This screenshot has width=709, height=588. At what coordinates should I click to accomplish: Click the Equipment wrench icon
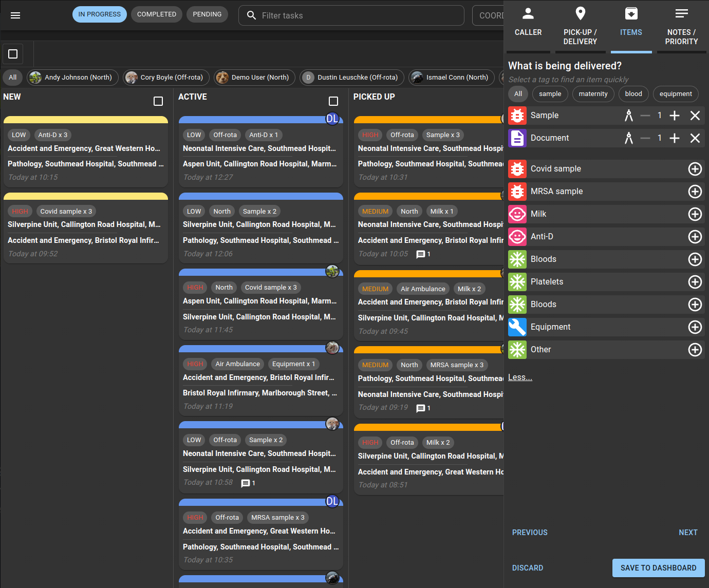coord(517,327)
